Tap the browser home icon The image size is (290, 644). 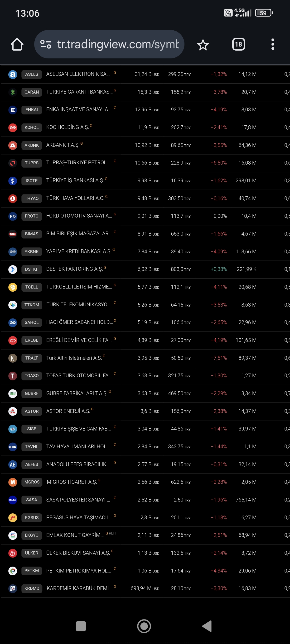[17, 44]
